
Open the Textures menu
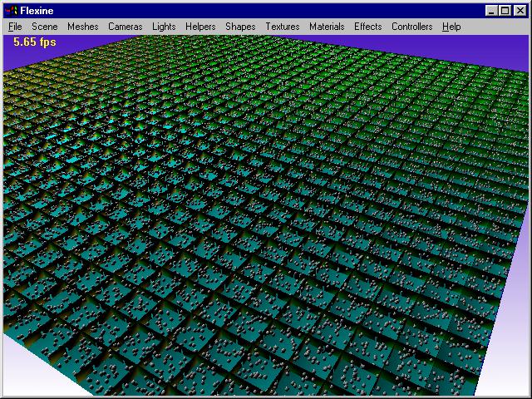click(283, 27)
